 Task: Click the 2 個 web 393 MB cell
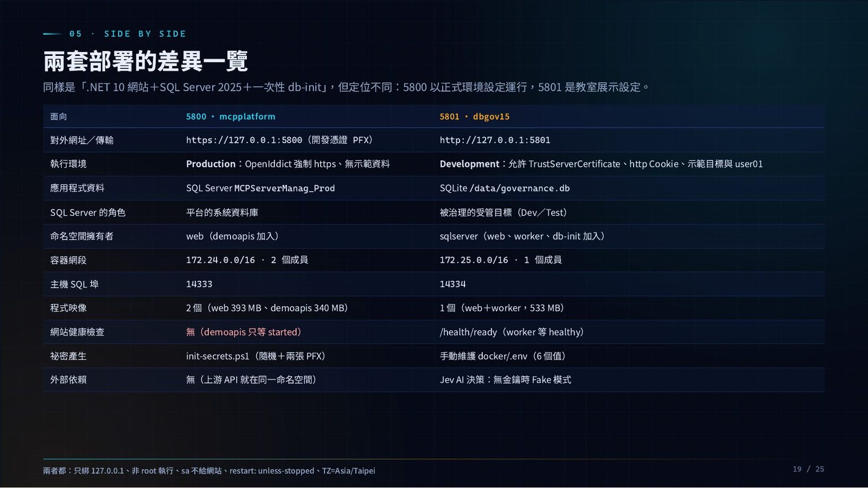tap(268, 308)
